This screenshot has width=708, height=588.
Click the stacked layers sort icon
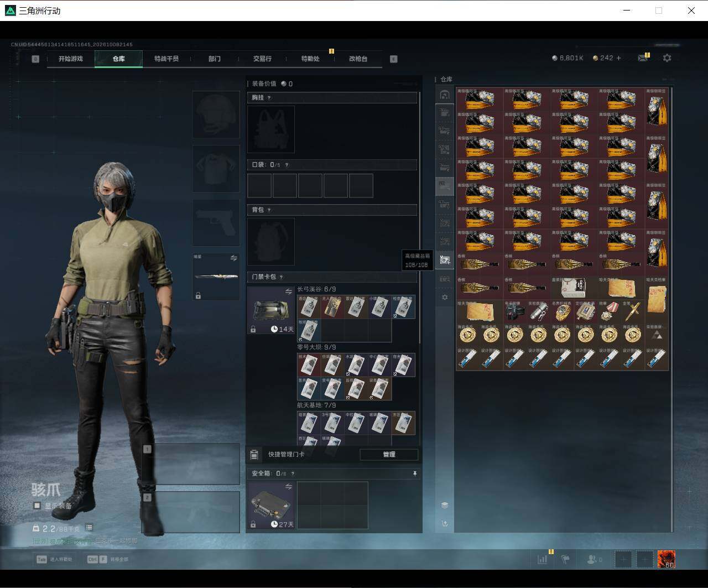click(445, 505)
